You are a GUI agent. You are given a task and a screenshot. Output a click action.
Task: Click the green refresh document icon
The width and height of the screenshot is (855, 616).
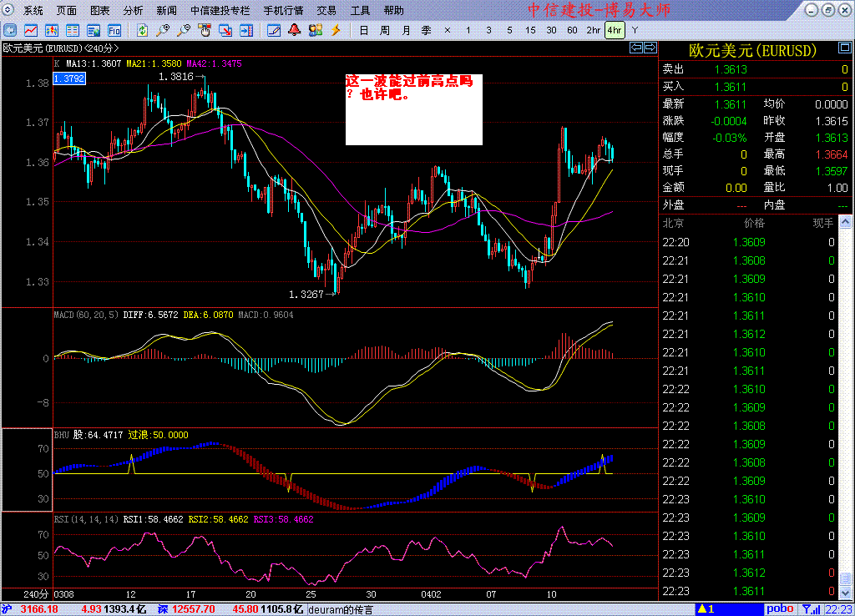pos(142,31)
